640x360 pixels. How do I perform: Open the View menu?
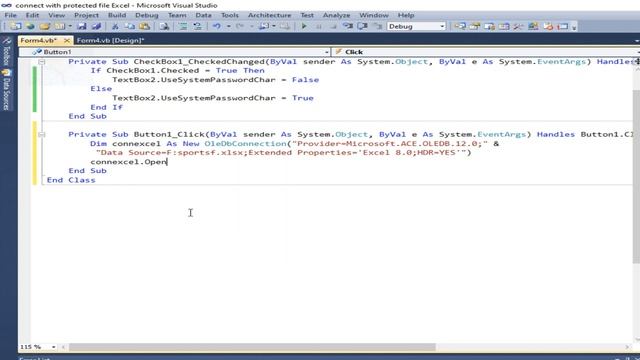(x=56, y=15)
